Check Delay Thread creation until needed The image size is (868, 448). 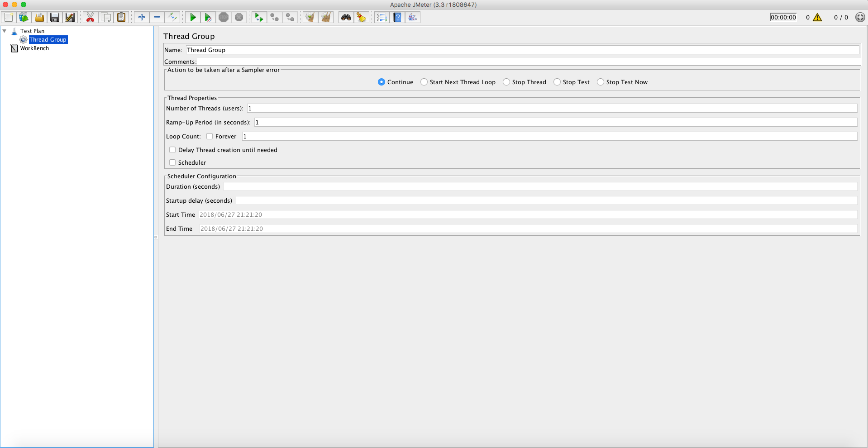[x=172, y=150]
